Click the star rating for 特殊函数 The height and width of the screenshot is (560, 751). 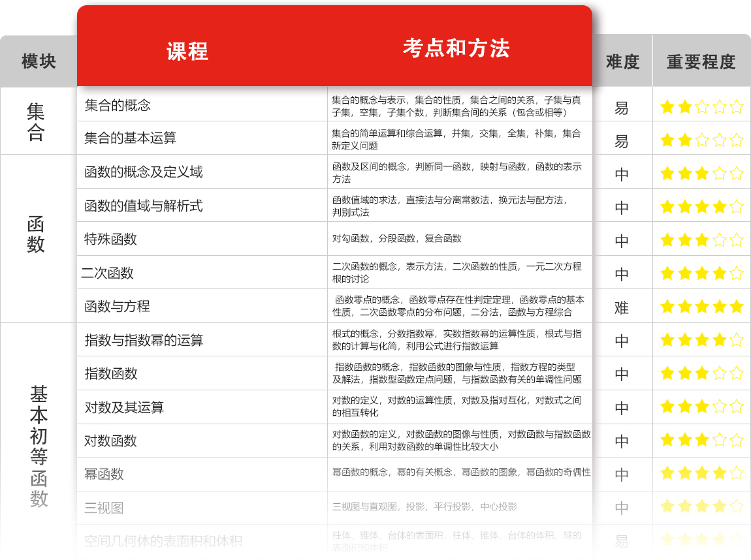(701, 240)
